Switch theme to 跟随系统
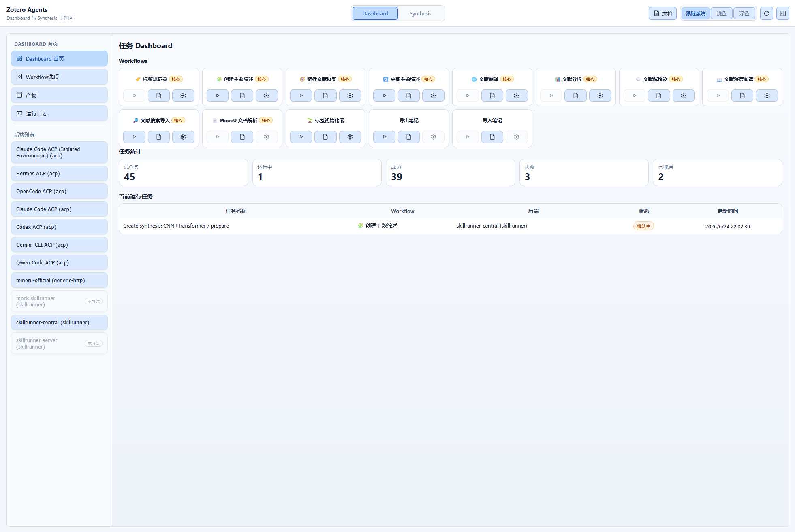The image size is (795, 532). 696,13
